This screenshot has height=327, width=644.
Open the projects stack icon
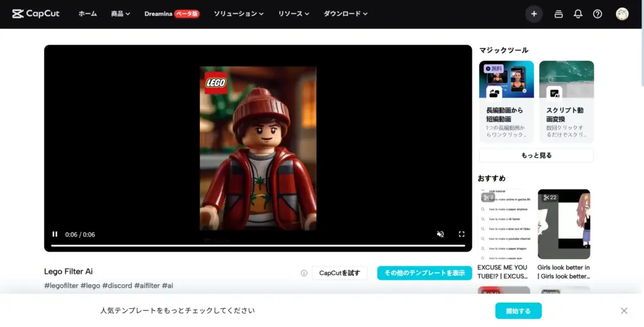[558, 14]
